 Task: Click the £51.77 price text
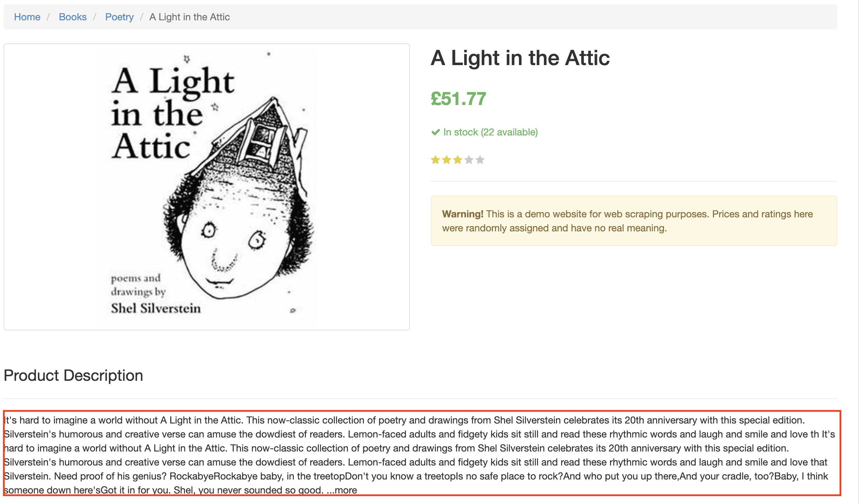[458, 99]
